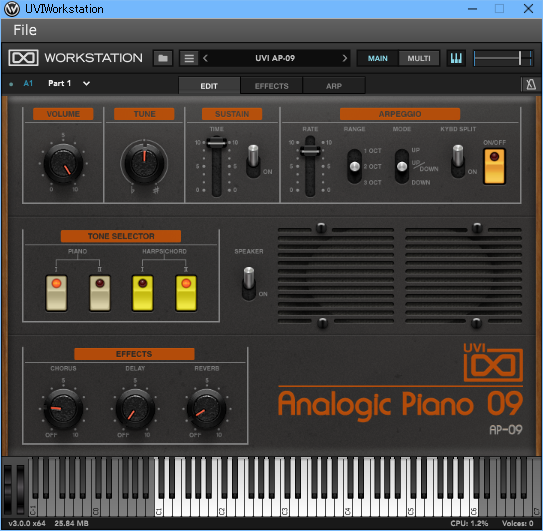Toggle Harpsichord I yellow button
This screenshot has height=531, width=543.
click(142, 293)
